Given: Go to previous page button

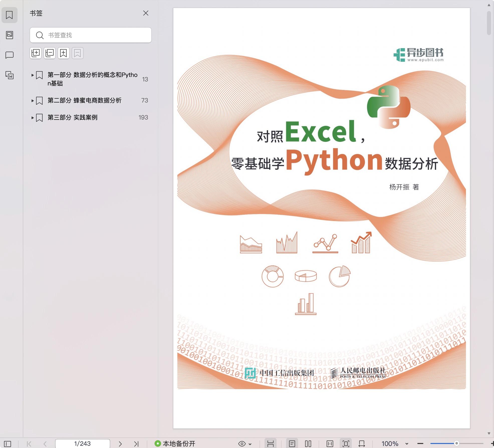Looking at the screenshot, I should click(x=45, y=444).
